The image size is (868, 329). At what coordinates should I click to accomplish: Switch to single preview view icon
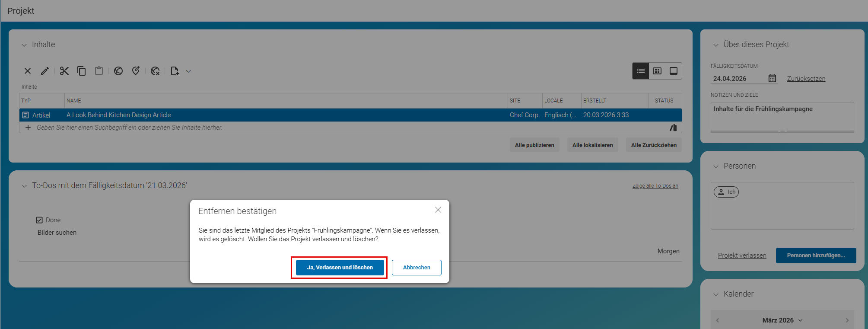pos(674,71)
